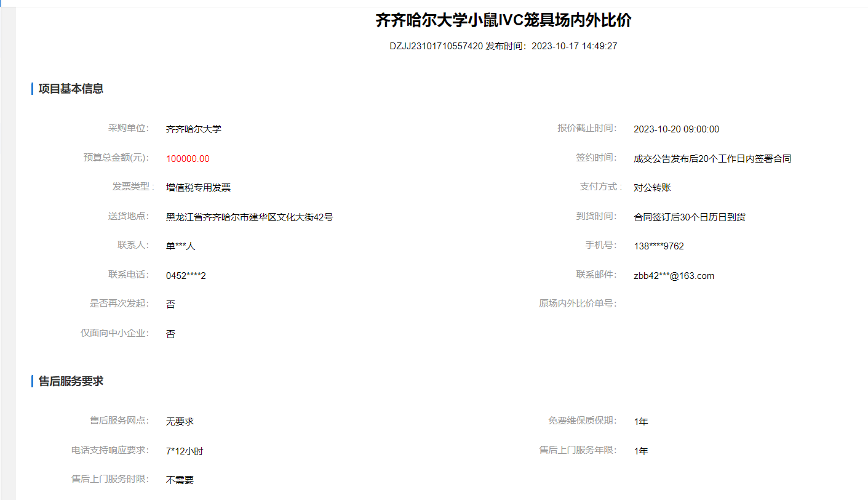
Task: Click the 售后服务要求 section heading
Action: click(71, 381)
